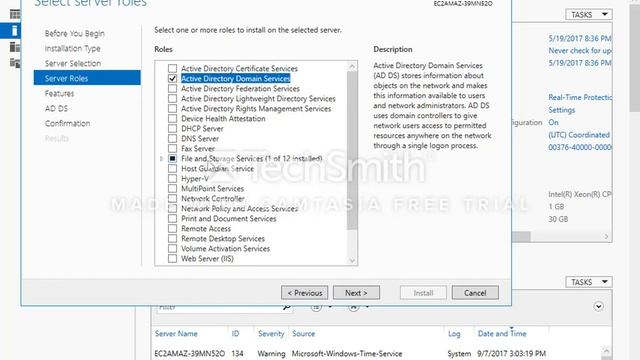Expand events panel with circled chevron
Screen dimensions: 640x360
pos(598,306)
